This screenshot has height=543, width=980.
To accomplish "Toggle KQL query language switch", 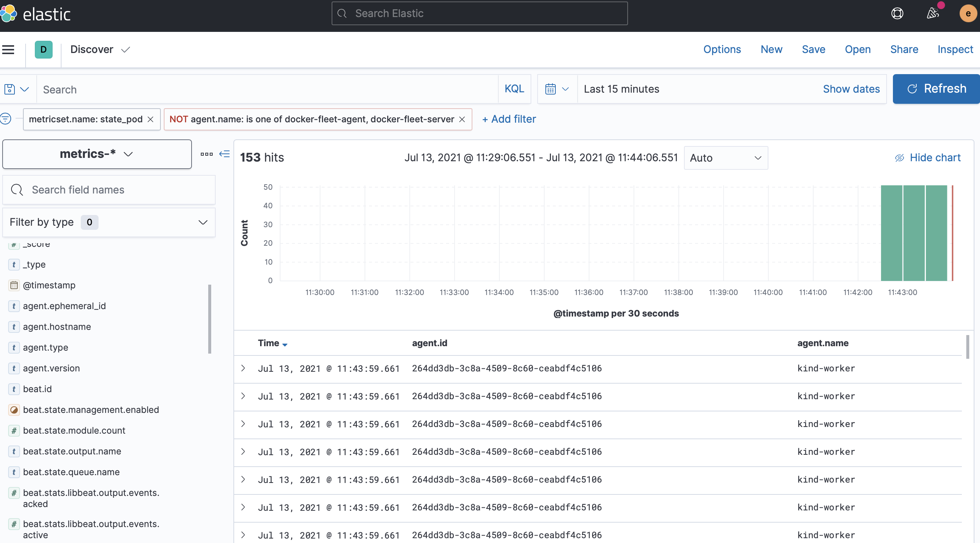I will tap(514, 89).
